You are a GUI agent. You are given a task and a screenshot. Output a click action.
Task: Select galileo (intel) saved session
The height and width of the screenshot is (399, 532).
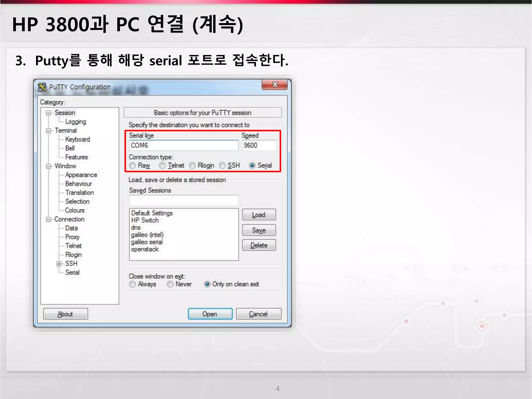(x=147, y=235)
